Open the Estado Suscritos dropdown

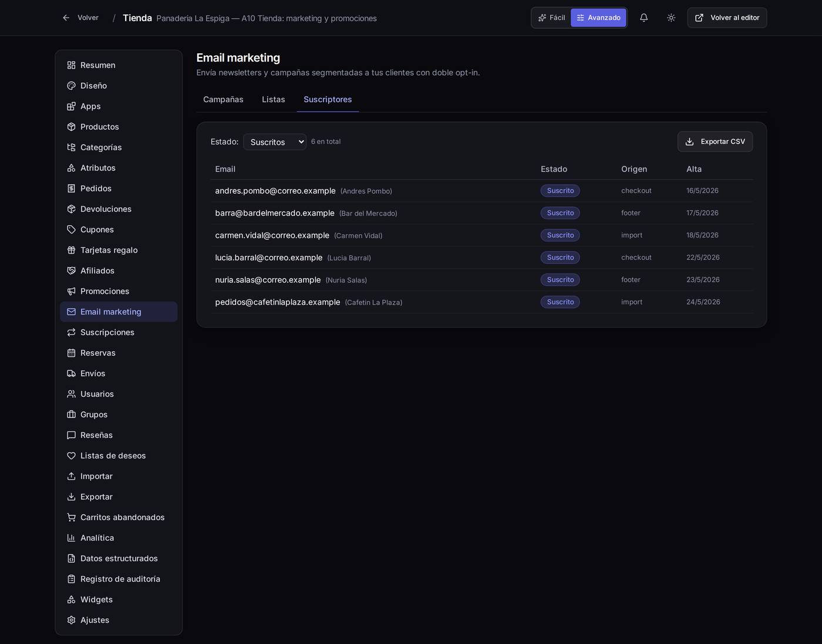click(x=275, y=141)
